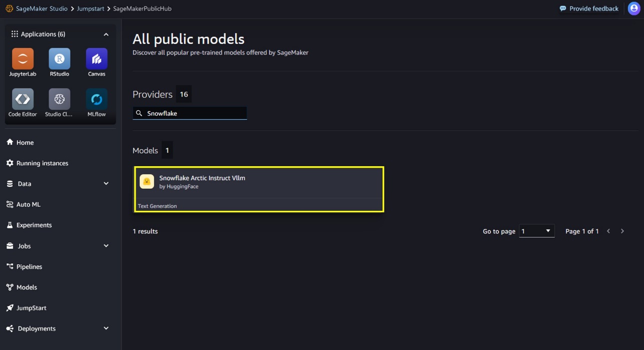644x350 pixels.
Task: Launch the RStudio application
Action: [60, 59]
